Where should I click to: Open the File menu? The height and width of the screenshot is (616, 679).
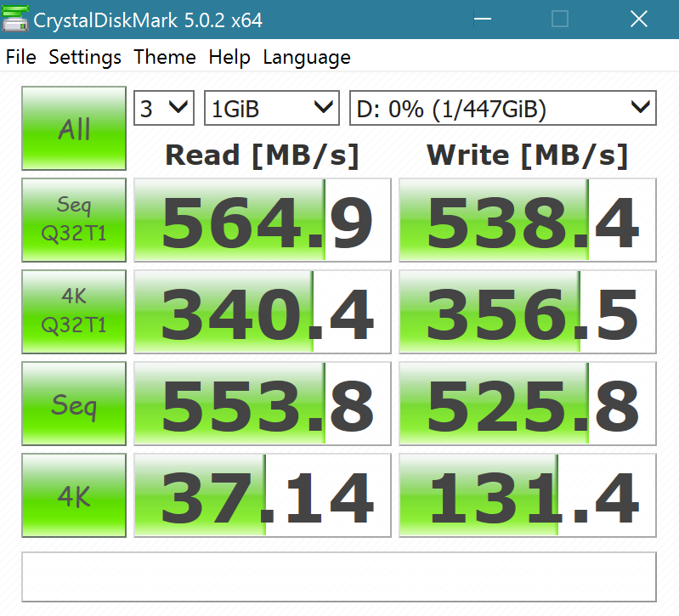20,57
